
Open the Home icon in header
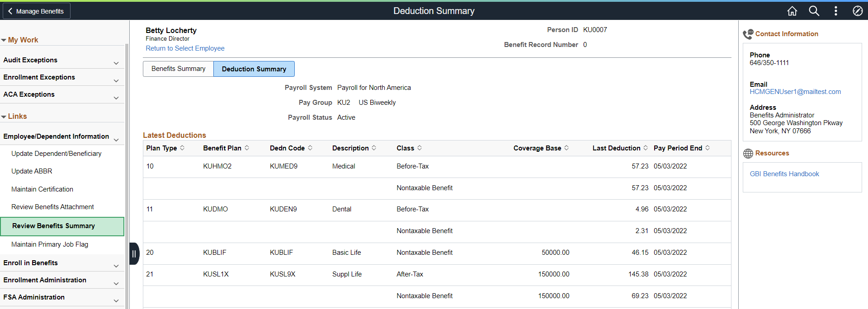792,11
